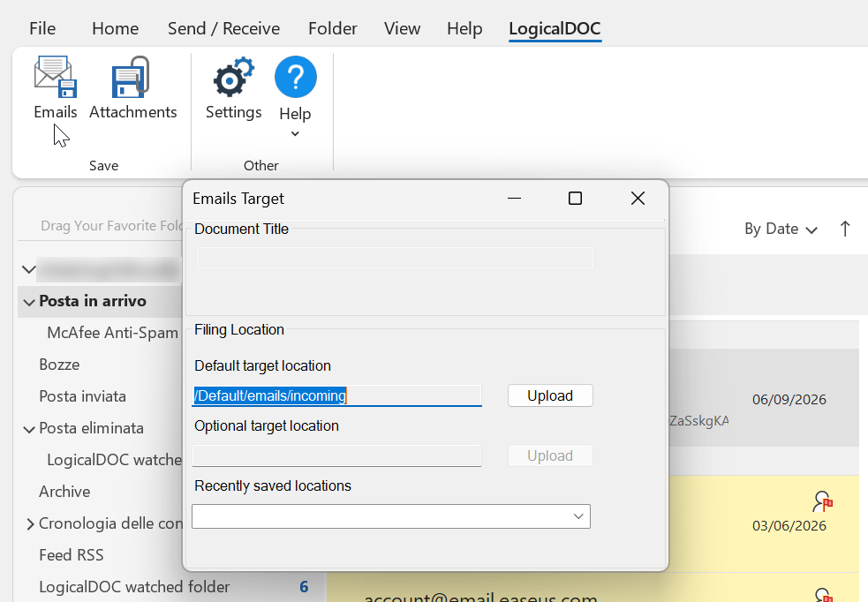
Task: Open the By Date sort dropdown
Action: tap(781, 230)
